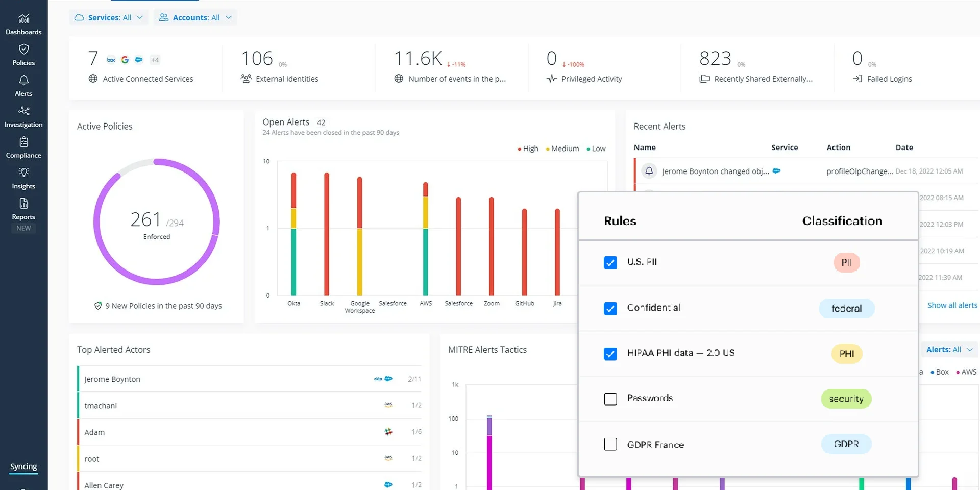Sort Recent Alerts by Name column

tap(645, 148)
